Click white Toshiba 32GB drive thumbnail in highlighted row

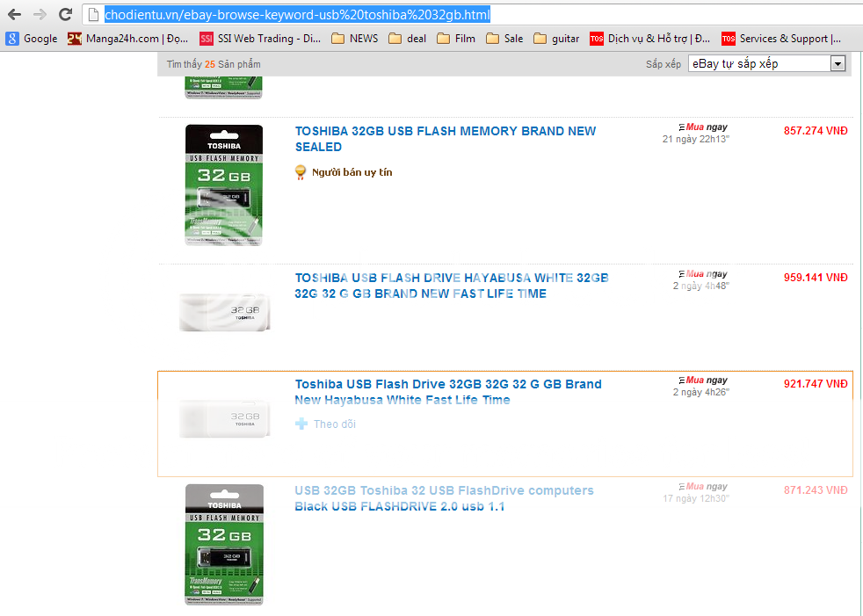(225, 419)
